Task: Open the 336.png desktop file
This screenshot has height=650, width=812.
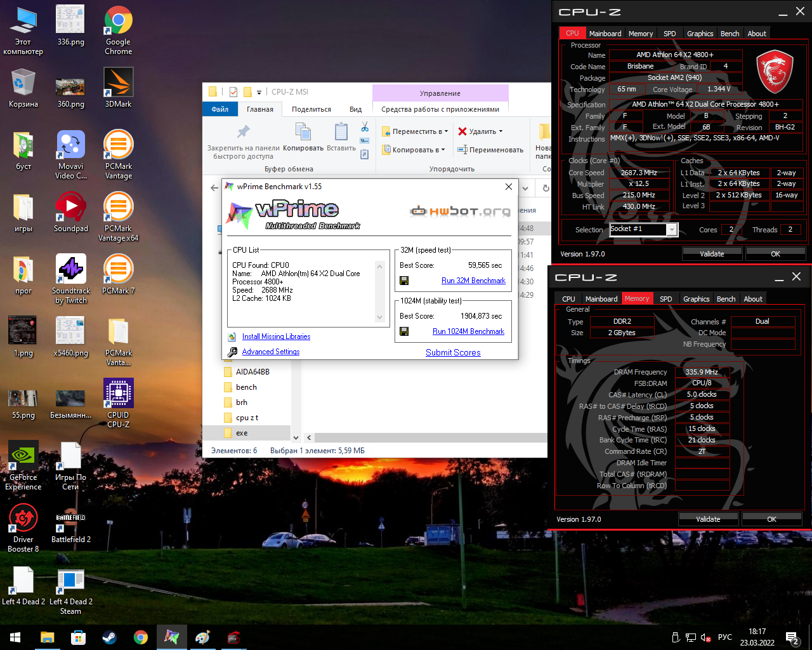Action: (70, 25)
